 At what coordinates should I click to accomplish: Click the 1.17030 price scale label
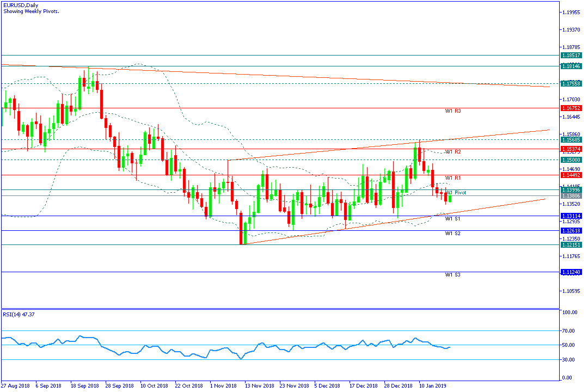pyautogui.click(x=571, y=100)
